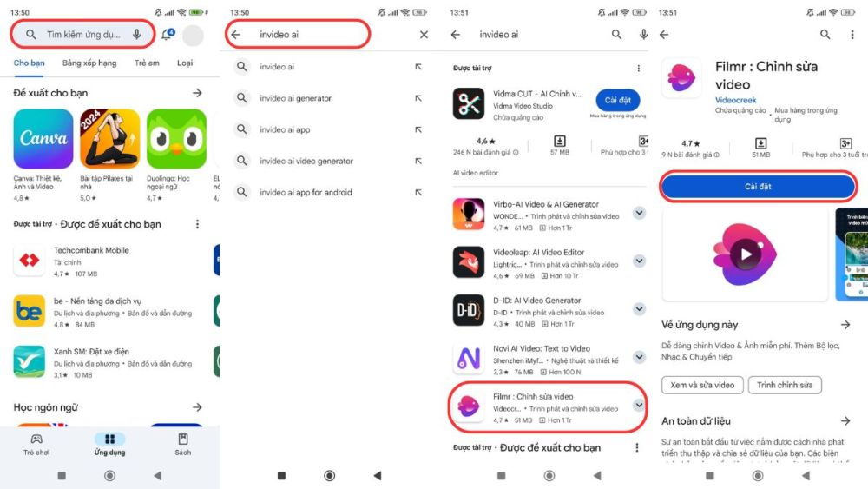Open the notifications bell icon
This screenshot has width=868, height=489.
168,35
